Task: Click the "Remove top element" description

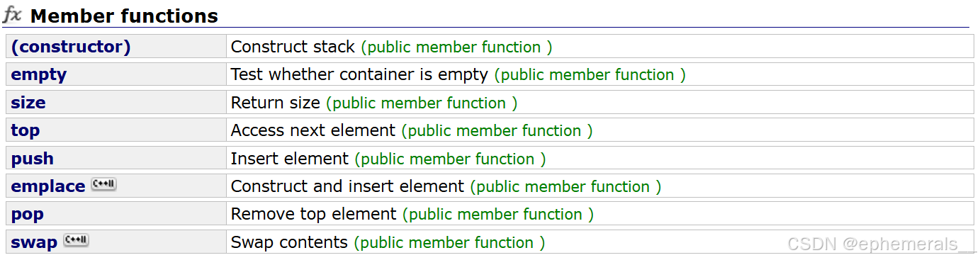Action: [x=314, y=214]
